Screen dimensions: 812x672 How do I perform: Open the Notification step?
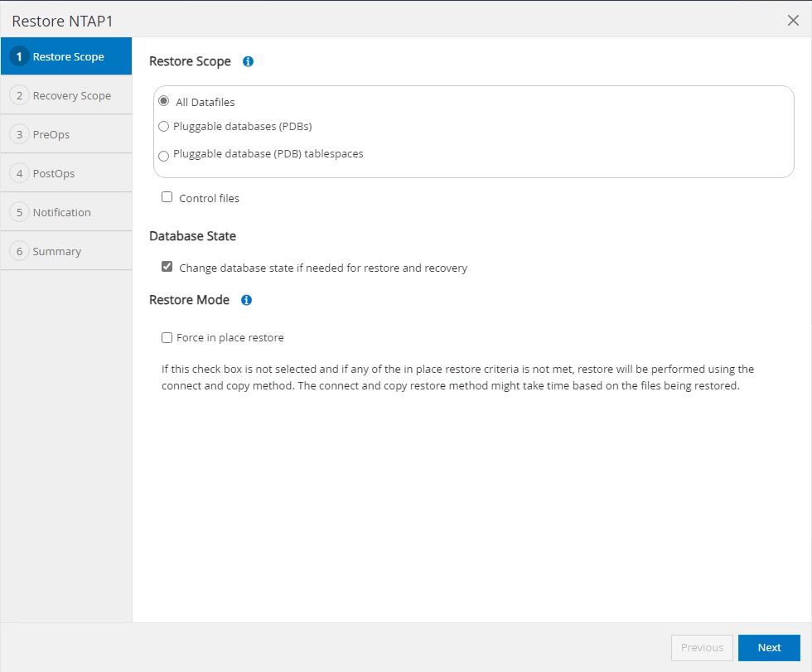point(61,212)
